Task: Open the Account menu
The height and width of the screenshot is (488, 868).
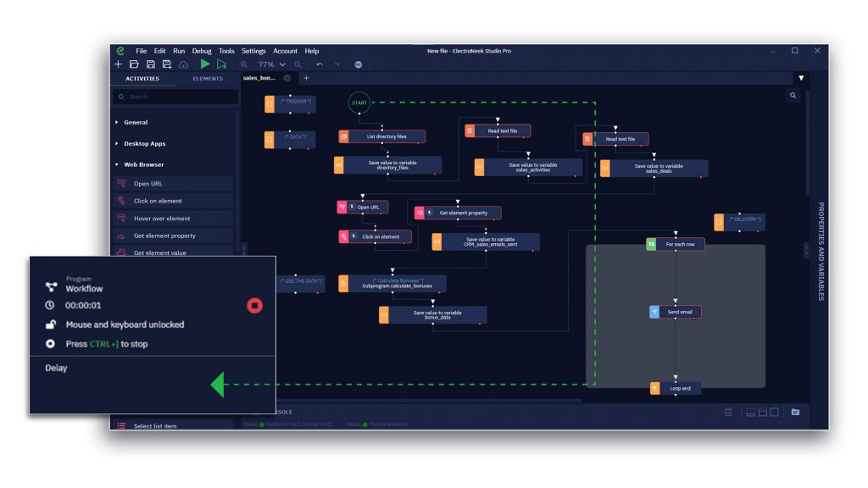Action: click(x=285, y=51)
